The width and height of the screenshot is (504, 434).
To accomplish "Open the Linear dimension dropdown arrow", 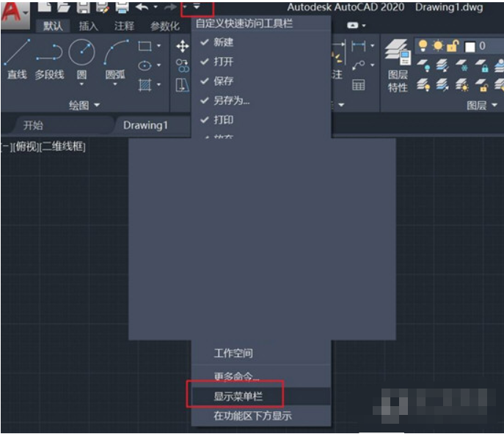I will click(372, 46).
